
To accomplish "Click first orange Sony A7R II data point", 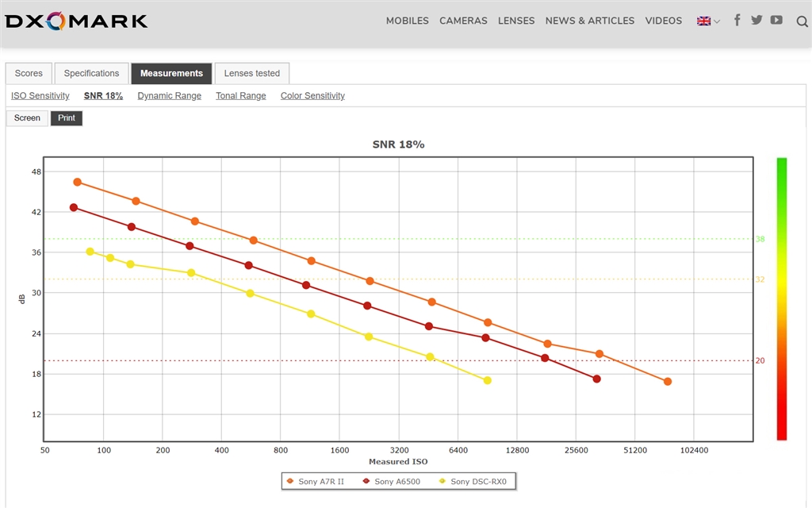I will 77,182.
